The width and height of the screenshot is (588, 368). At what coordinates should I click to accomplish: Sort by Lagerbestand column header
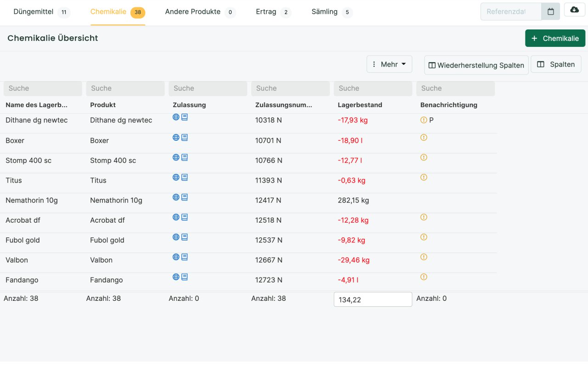tap(360, 105)
